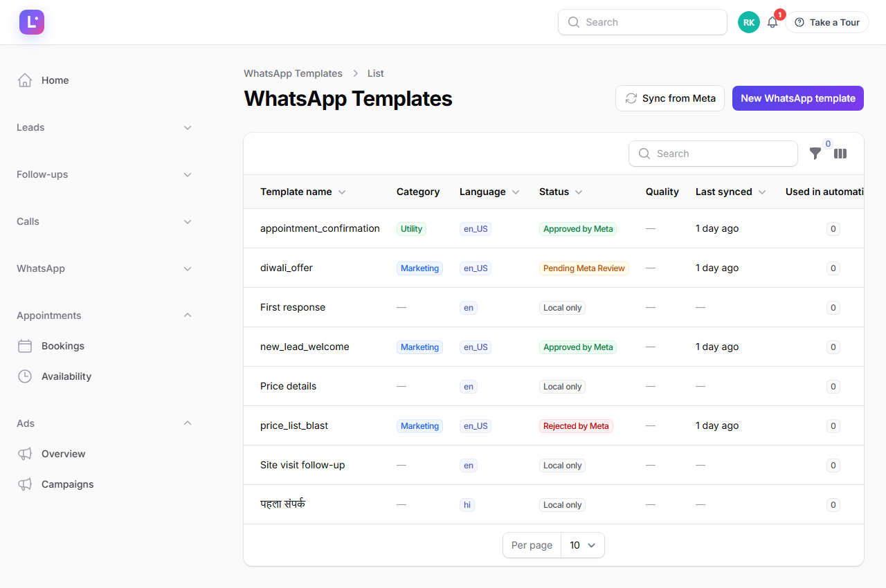Open the new_lead_welcome template
The image size is (886, 588).
(305, 347)
